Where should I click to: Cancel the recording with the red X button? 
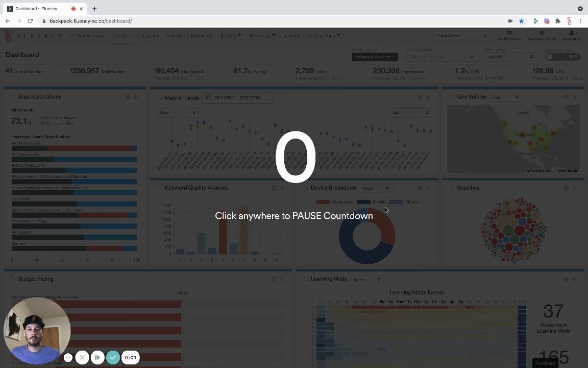pyautogui.click(x=82, y=357)
